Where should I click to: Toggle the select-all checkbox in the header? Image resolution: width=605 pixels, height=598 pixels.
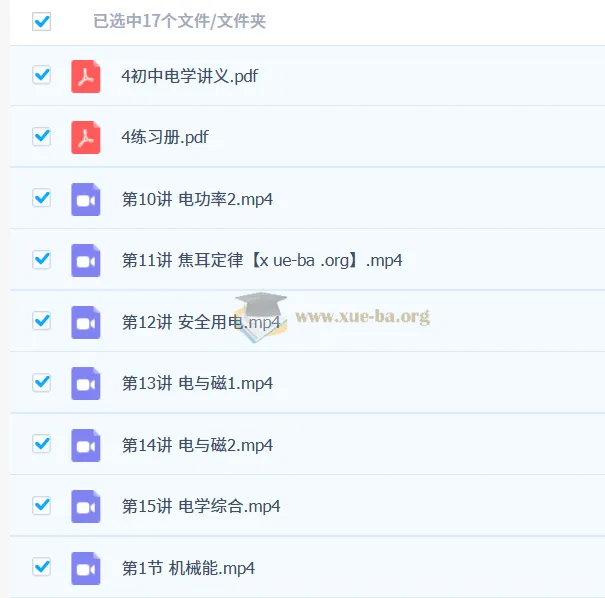point(41,21)
